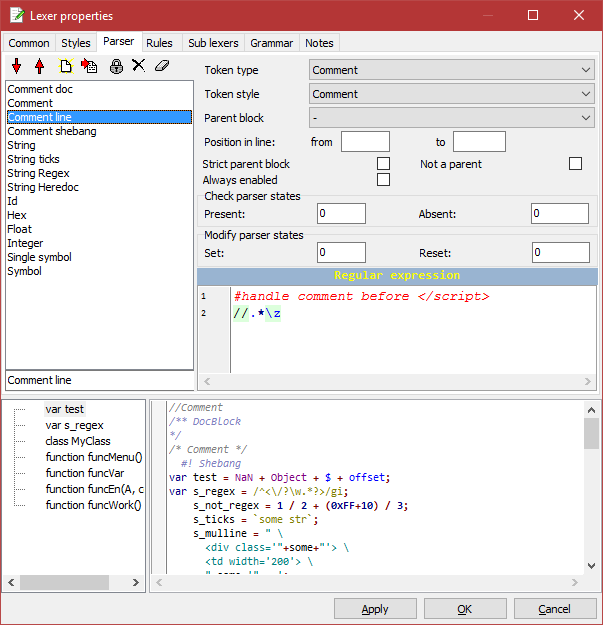
Task: Expand the Token style combo box
Action: (452, 94)
